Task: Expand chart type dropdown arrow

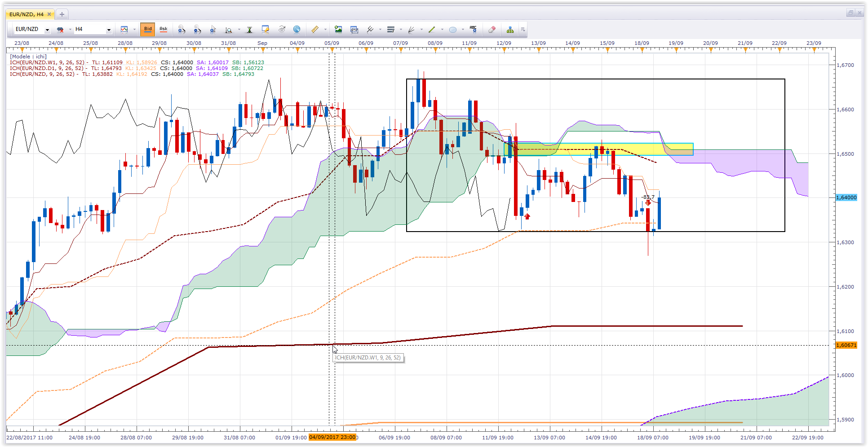Action: (134, 30)
